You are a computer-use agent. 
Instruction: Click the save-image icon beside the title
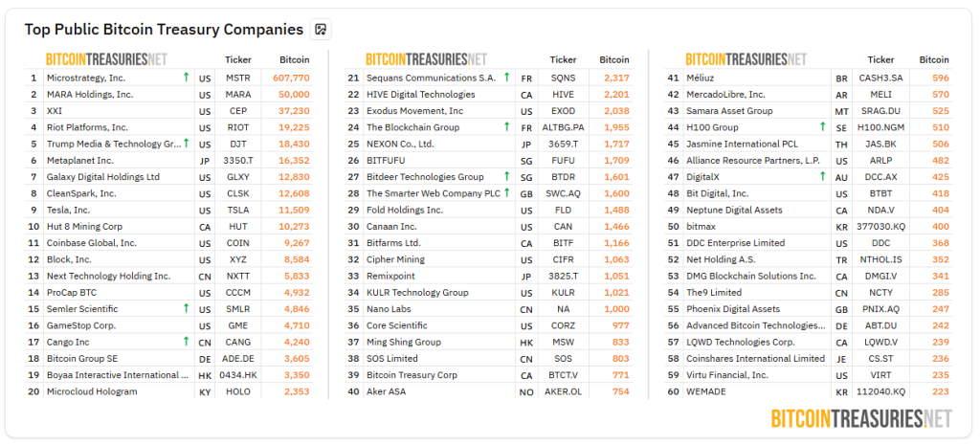pos(321,30)
